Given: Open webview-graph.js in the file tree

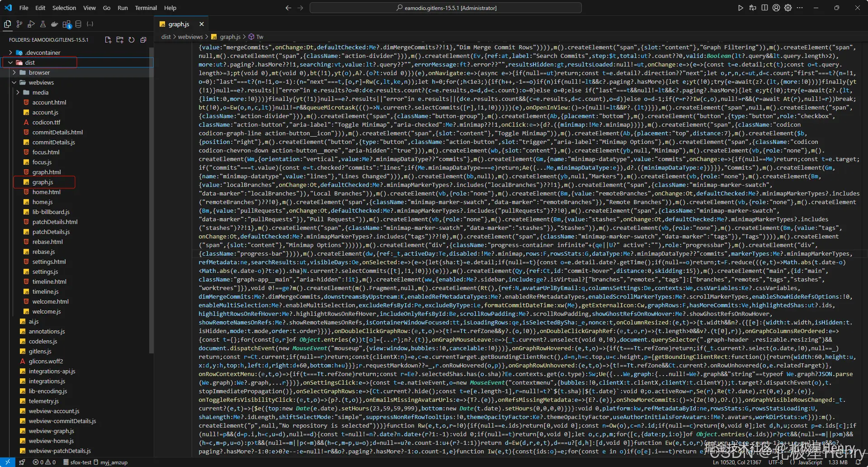Looking at the screenshot, I should pos(51,431).
